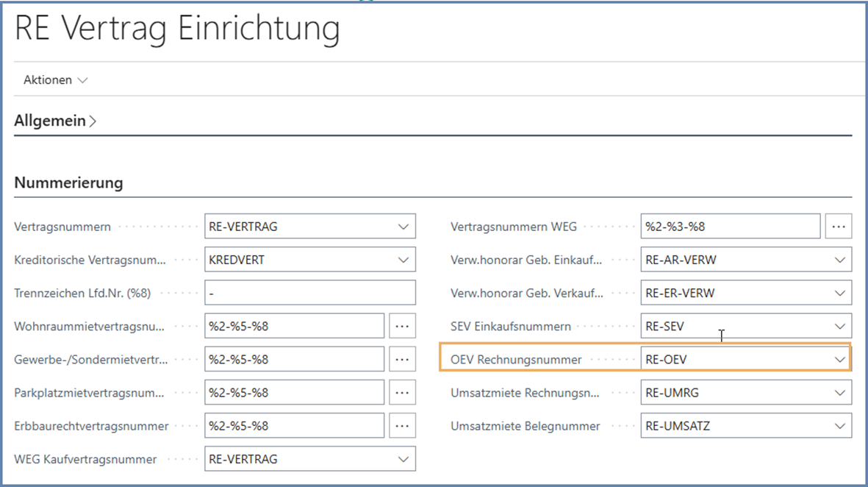This screenshot has width=868, height=487.
Task: Open assist edit for Parkplatzmietvertragsnummer field
Action: tap(402, 392)
